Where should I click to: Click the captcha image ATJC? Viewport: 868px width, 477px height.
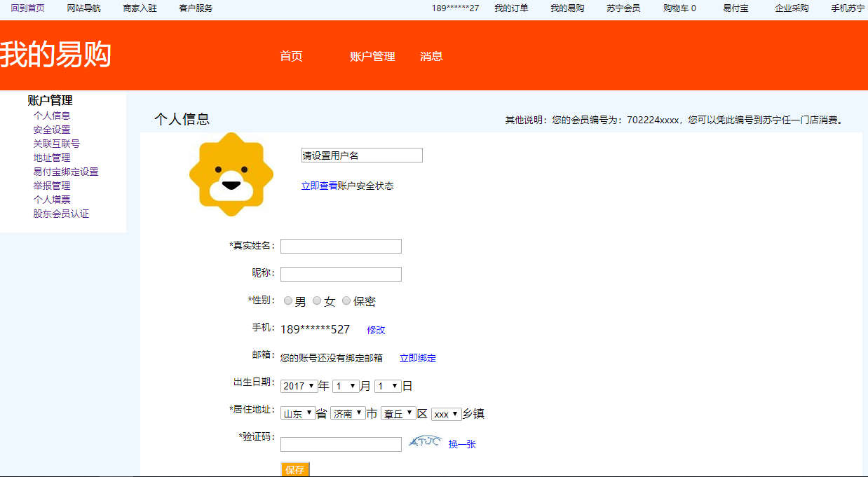click(x=425, y=442)
